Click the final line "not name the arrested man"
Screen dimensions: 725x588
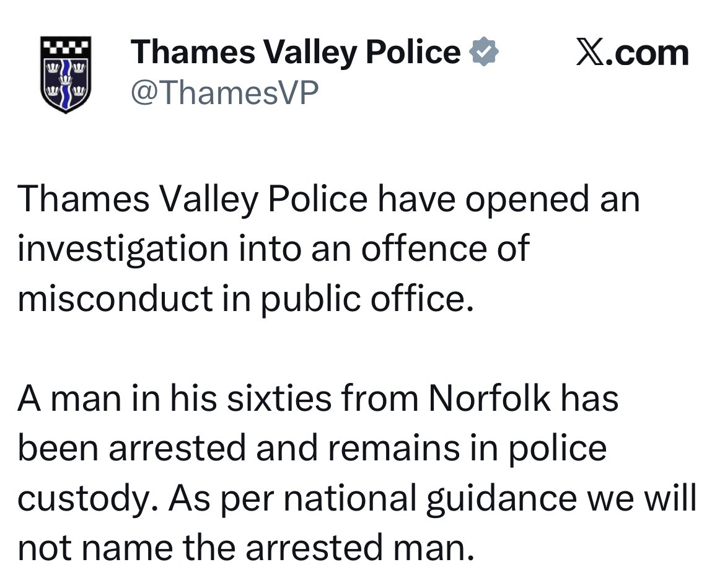point(240,548)
